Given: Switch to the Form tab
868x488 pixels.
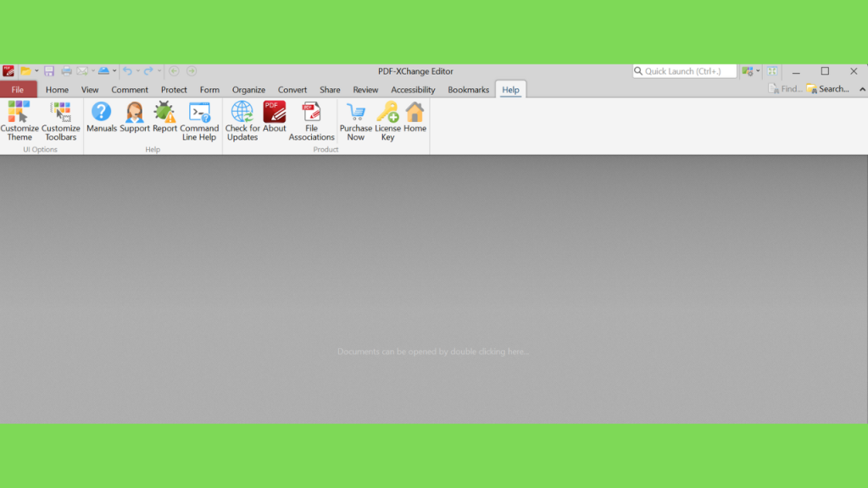Looking at the screenshot, I should click(x=209, y=90).
